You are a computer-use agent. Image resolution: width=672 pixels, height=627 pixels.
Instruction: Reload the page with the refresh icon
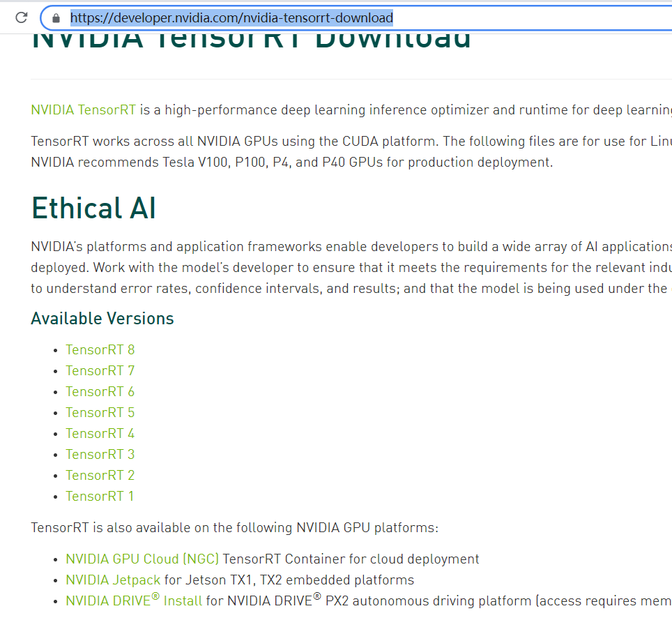click(22, 17)
